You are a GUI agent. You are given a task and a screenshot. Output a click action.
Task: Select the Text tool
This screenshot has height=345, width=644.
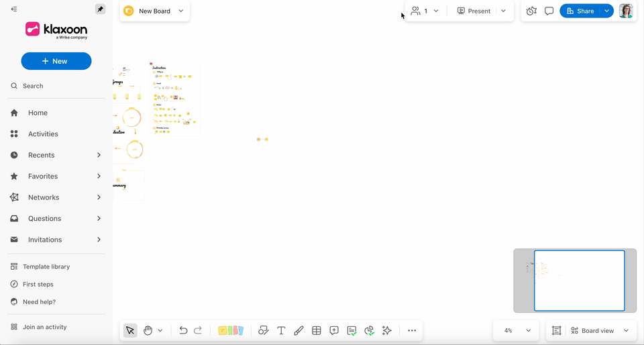coord(281,331)
